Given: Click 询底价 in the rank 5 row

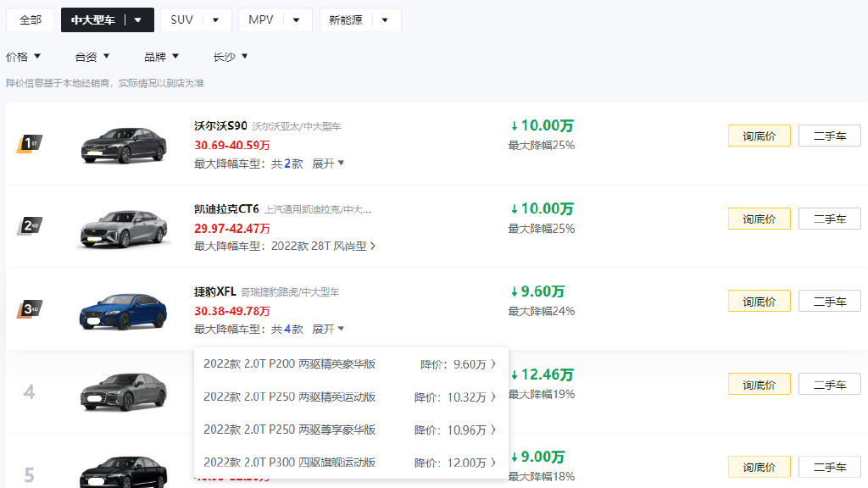Looking at the screenshot, I should 759,467.
